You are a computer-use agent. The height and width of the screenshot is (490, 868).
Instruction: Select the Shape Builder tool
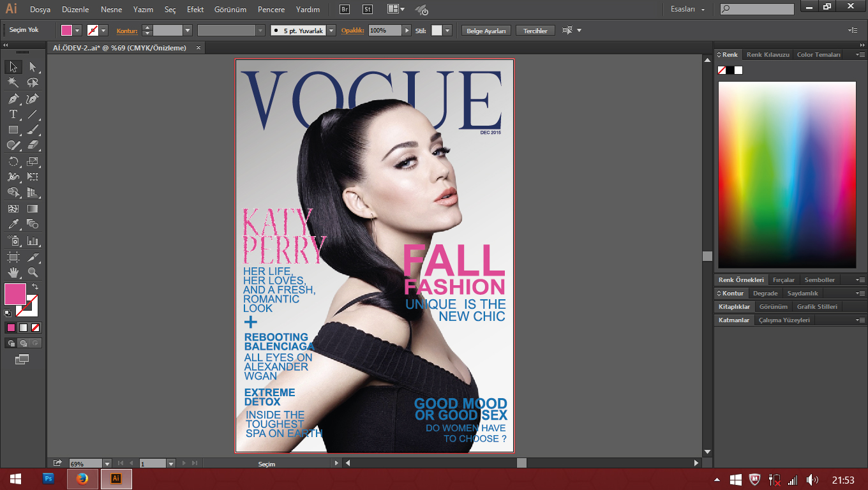point(13,193)
